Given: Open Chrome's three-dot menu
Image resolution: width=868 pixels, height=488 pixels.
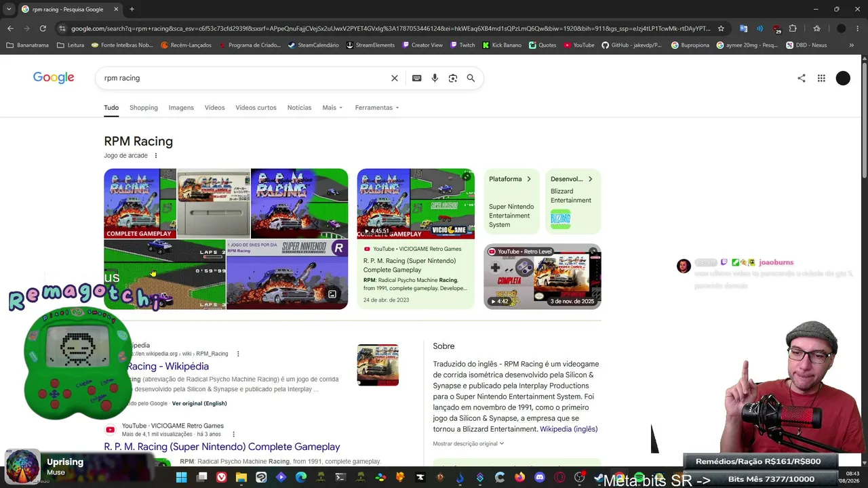Looking at the screenshot, I should coord(858,28).
